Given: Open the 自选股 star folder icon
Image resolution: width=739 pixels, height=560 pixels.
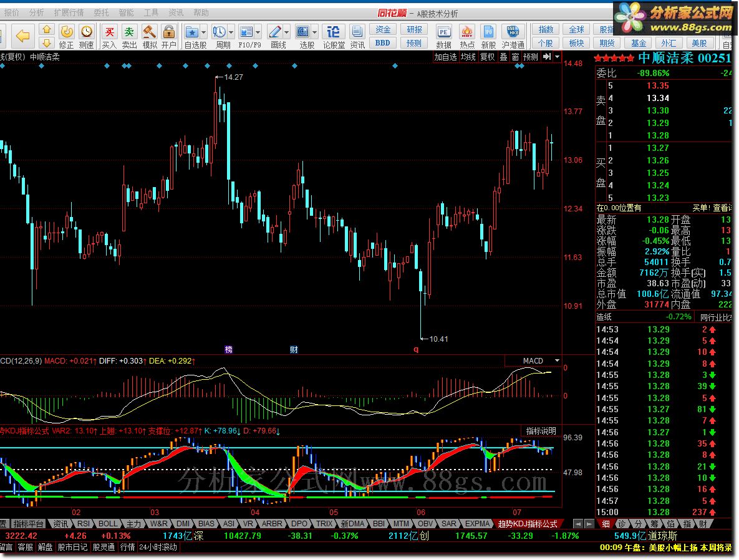Looking at the screenshot, I should pos(192,32).
